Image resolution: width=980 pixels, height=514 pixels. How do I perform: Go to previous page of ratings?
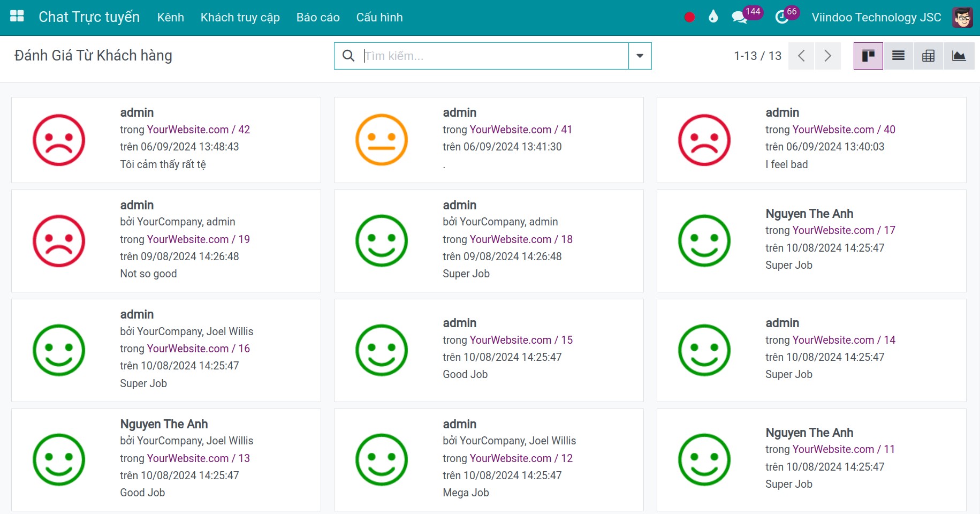[x=801, y=56]
